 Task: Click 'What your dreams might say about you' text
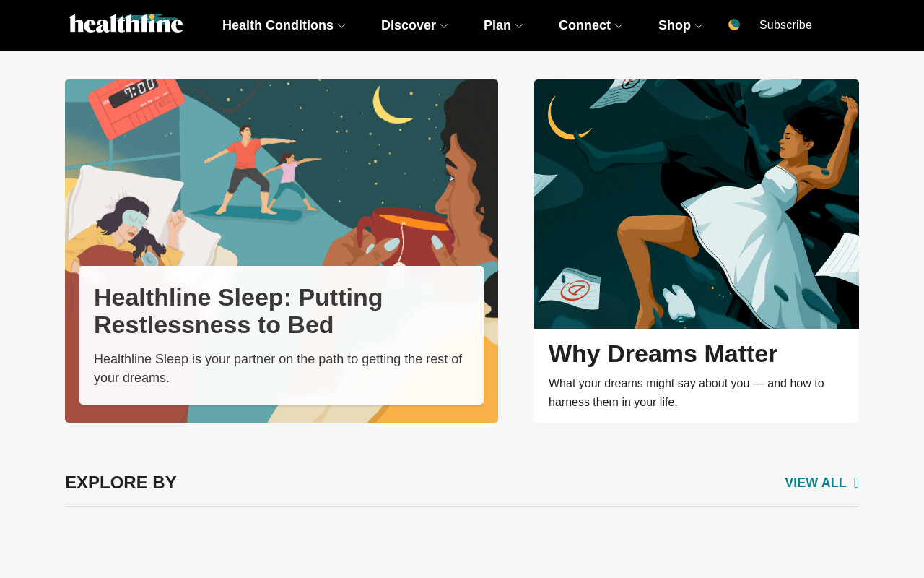pyautogui.click(x=686, y=392)
